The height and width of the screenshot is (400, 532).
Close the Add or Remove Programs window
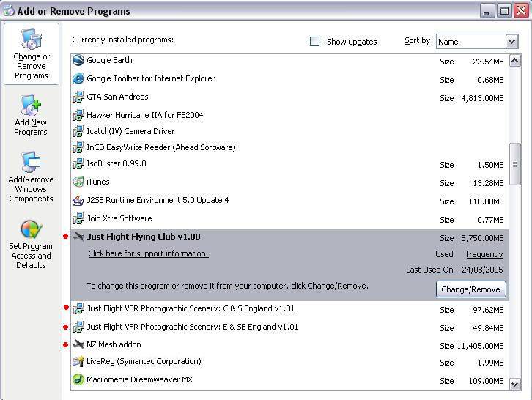pos(521,11)
